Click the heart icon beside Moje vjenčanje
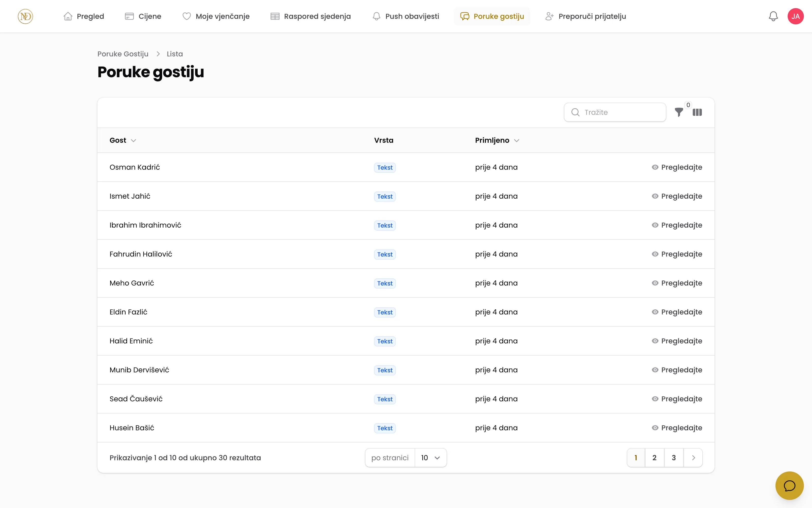Image resolution: width=812 pixels, height=508 pixels. pyautogui.click(x=187, y=16)
